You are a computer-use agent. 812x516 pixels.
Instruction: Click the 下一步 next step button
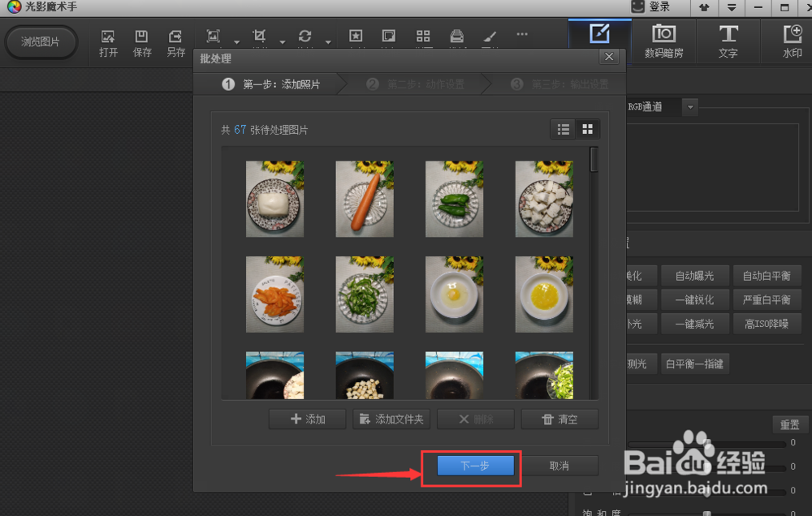coord(475,466)
